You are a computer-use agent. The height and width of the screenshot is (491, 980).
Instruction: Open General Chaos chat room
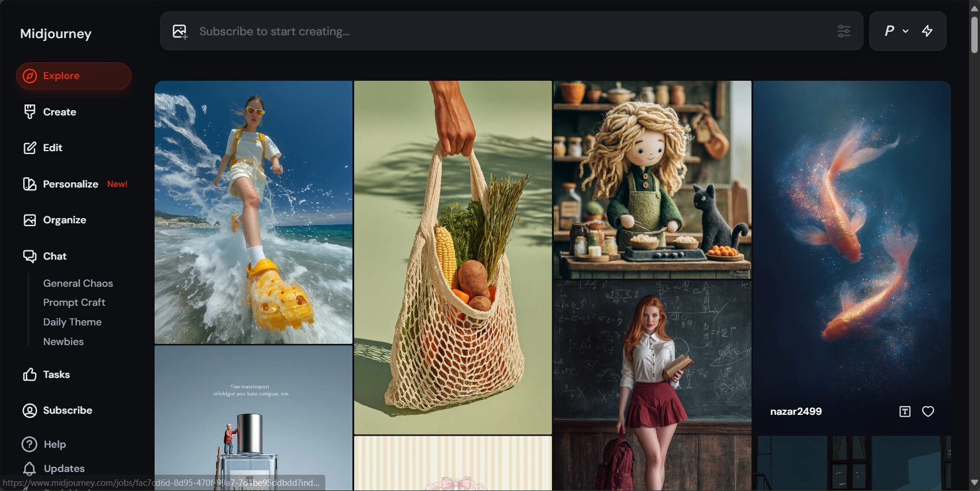[x=78, y=283]
